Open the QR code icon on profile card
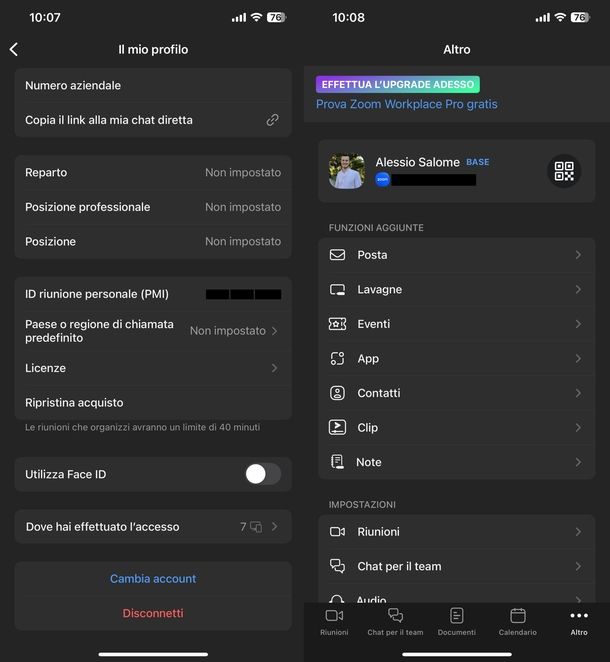Image resolution: width=610 pixels, height=662 pixels. [x=564, y=171]
